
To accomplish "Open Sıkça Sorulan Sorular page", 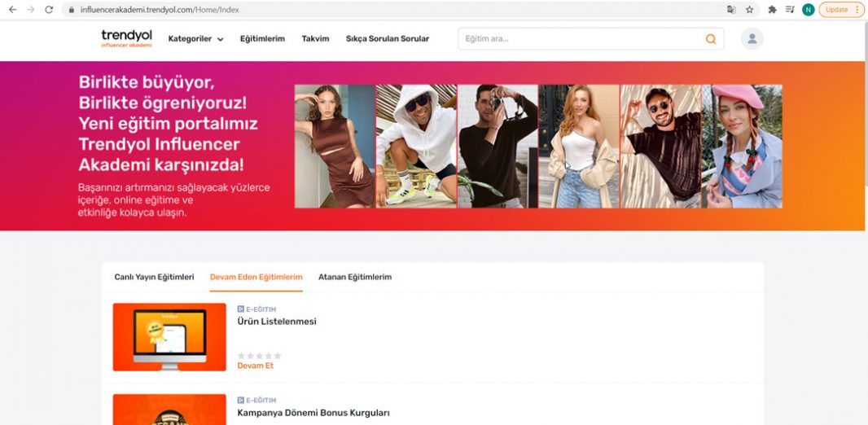I will 388,39.
